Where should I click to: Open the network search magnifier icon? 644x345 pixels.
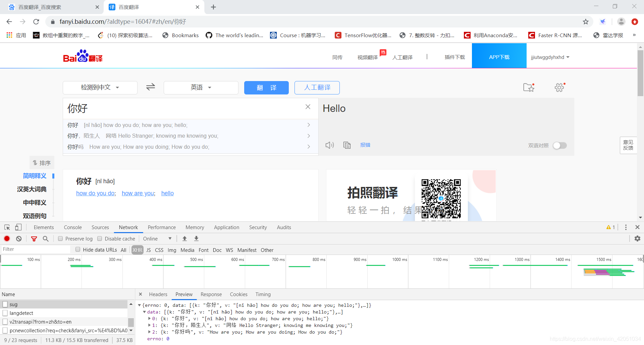46,238
